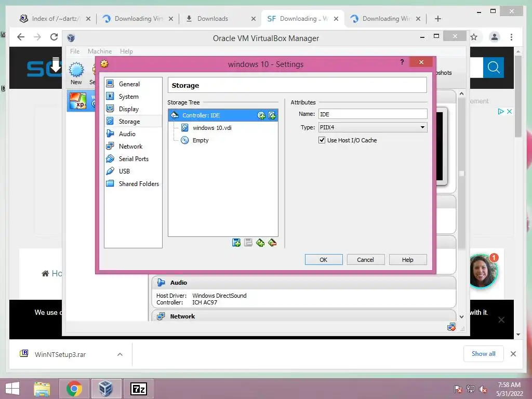Screen dimensions: 532x399
Task: Select Windows XP virtual machine in list
Action: [x=82, y=101]
